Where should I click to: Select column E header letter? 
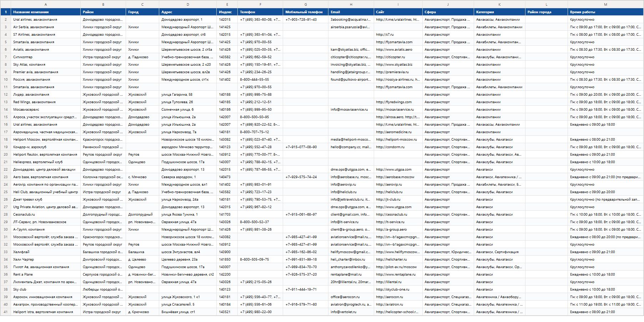(x=227, y=4)
